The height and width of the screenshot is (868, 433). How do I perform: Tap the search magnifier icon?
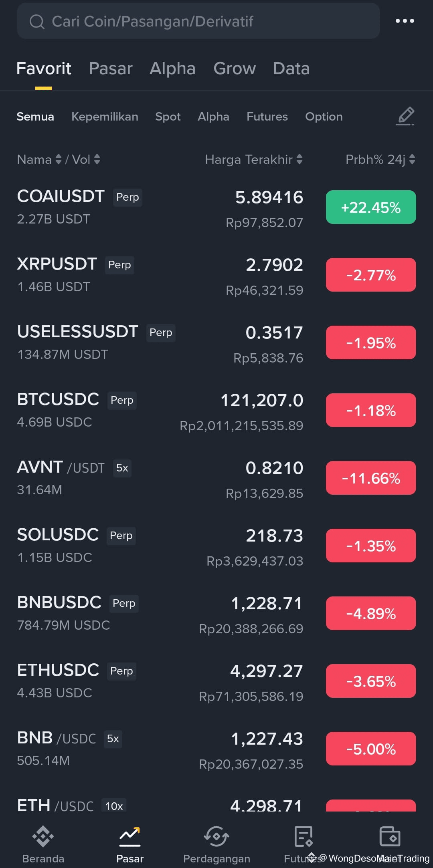[x=37, y=22]
